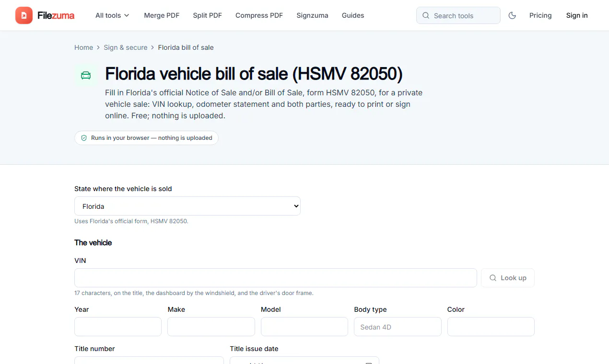Screen dimensions: 609x364
Task: Open Split PDF in the top navigation
Action: tap(207, 15)
